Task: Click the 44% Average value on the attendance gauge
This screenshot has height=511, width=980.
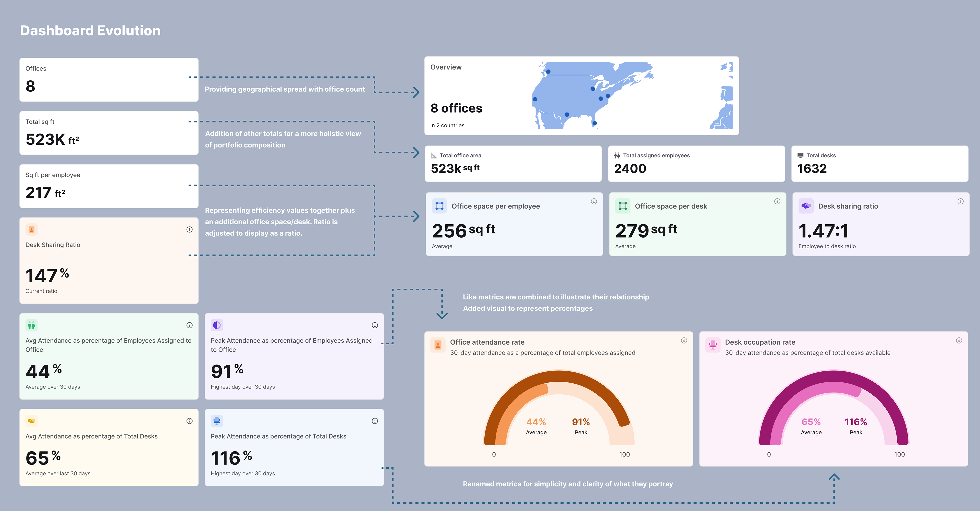Action: pyautogui.click(x=536, y=422)
